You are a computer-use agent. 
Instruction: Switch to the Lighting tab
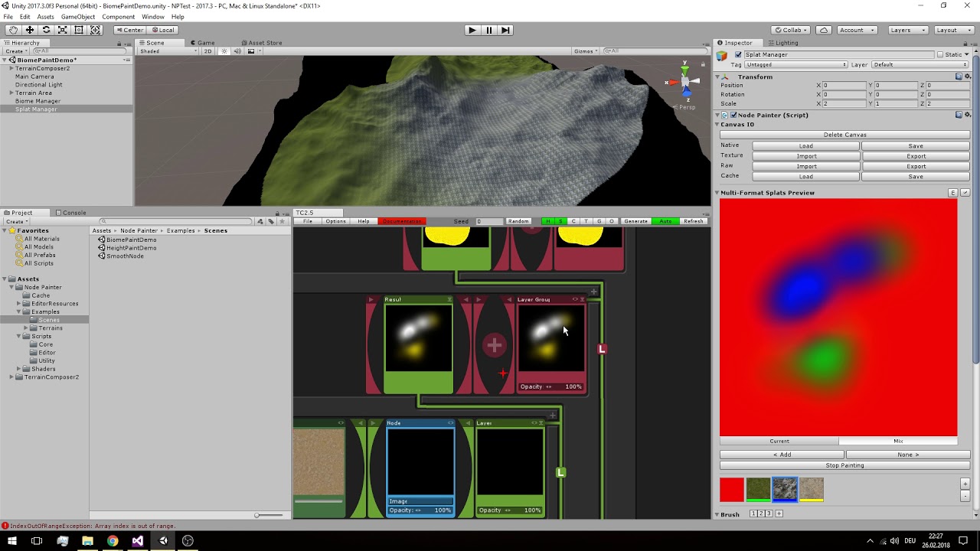[782, 43]
